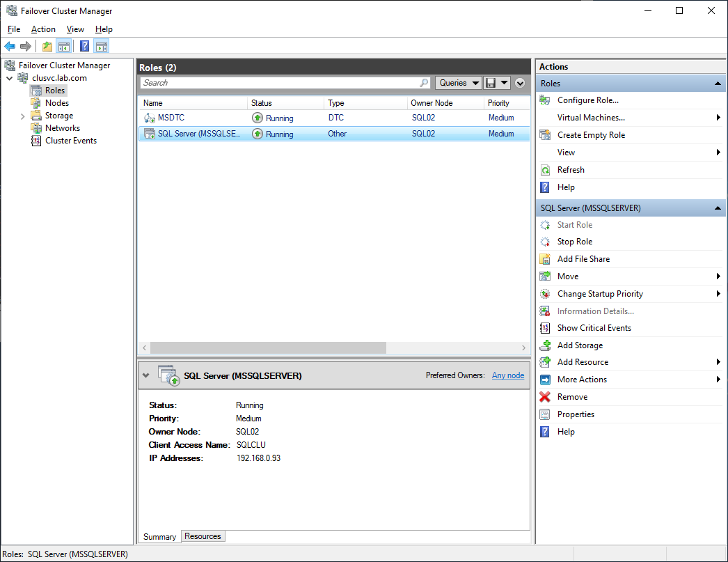Click the Add File Share icon
The height and width of the screenshot is (562, 728).
pos(545,259)
